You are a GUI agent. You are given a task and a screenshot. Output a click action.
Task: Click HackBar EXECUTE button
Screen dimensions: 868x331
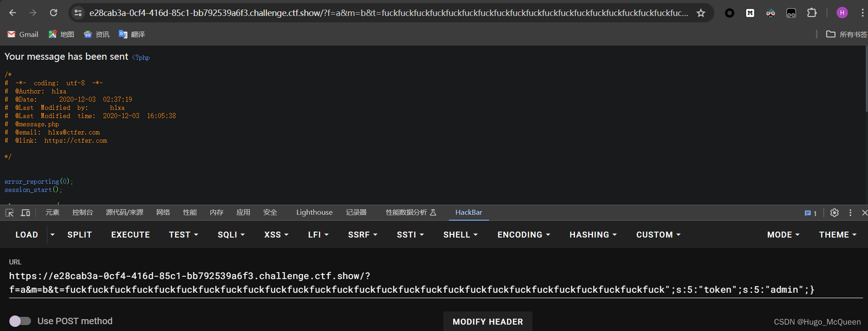pos(130,235)
